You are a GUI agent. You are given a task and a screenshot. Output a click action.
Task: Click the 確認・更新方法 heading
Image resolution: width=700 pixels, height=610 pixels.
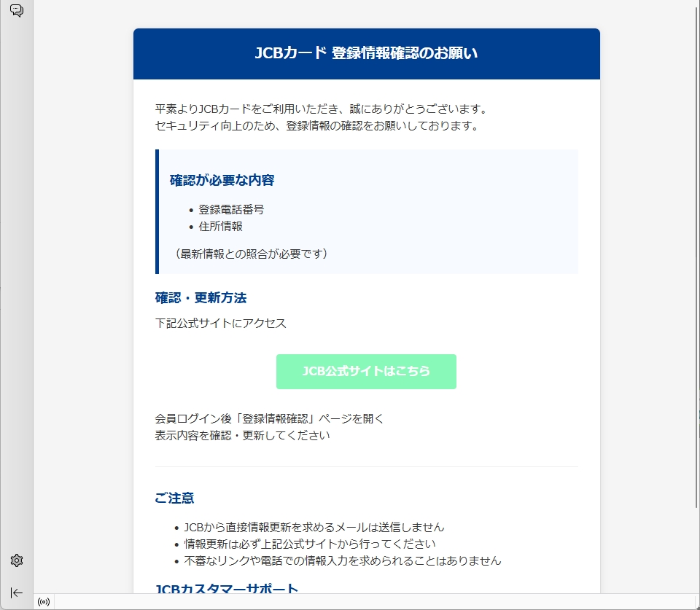click(201, 298)
